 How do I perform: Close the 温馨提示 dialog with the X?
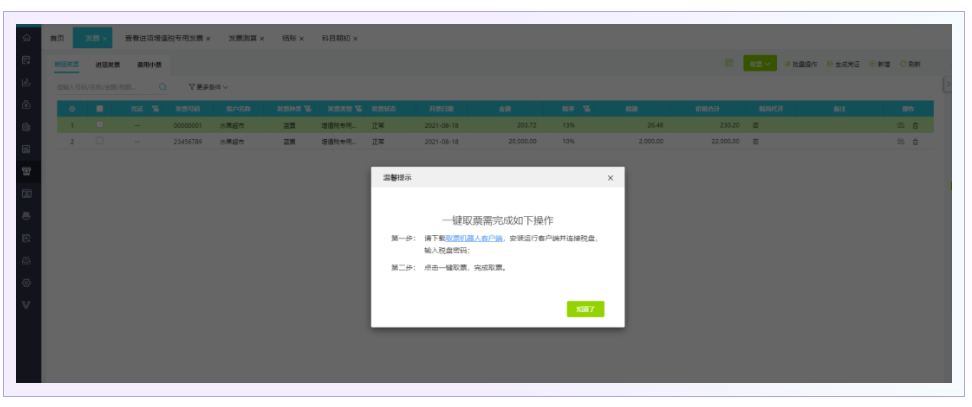tap(610, 178)
